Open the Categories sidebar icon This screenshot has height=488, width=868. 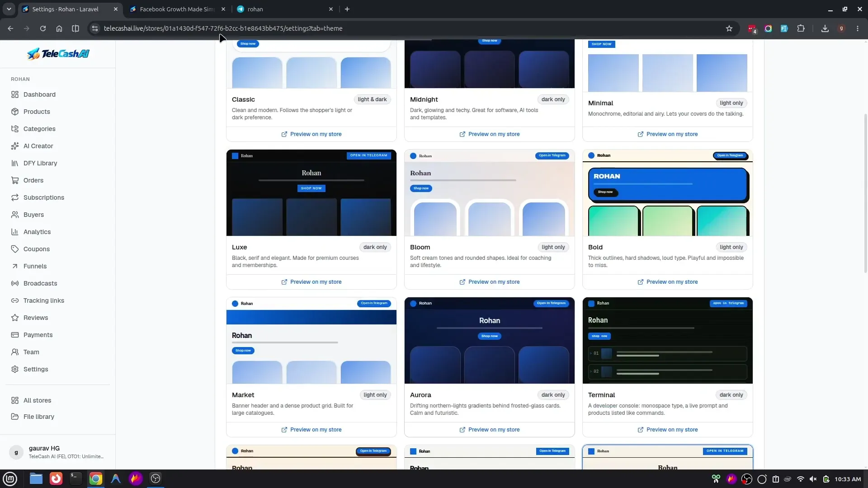[x=15, y=129]
